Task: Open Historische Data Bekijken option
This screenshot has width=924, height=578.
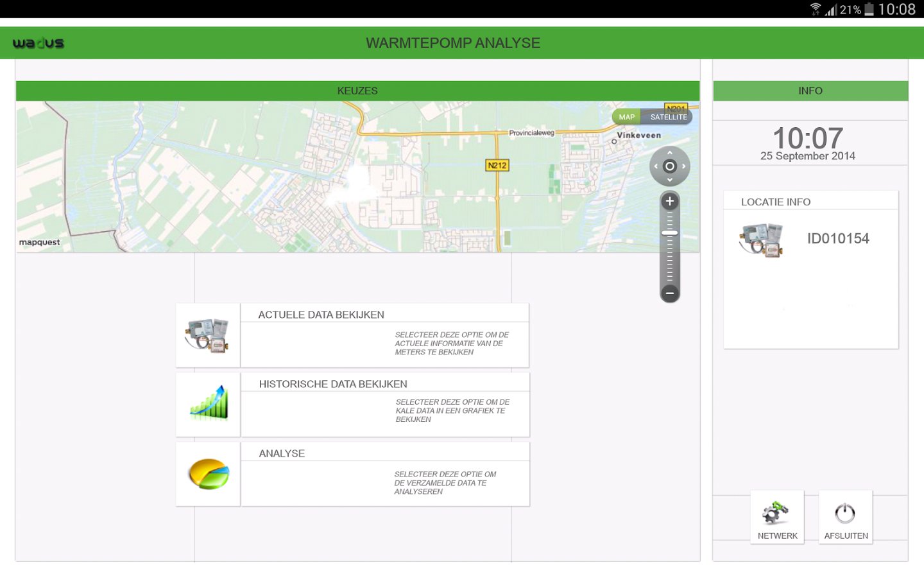Action: click(x=385, y=405)
